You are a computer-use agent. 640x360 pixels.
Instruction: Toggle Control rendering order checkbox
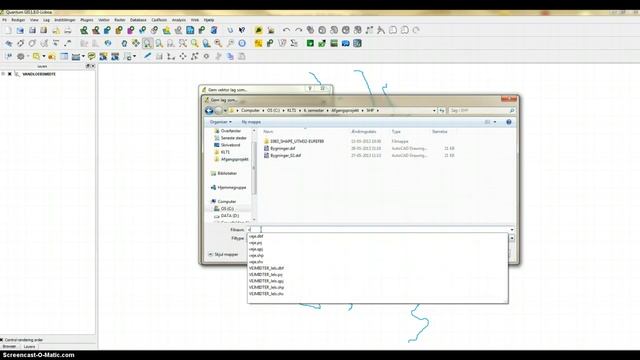pyautogui.click(x=2, y=340)
